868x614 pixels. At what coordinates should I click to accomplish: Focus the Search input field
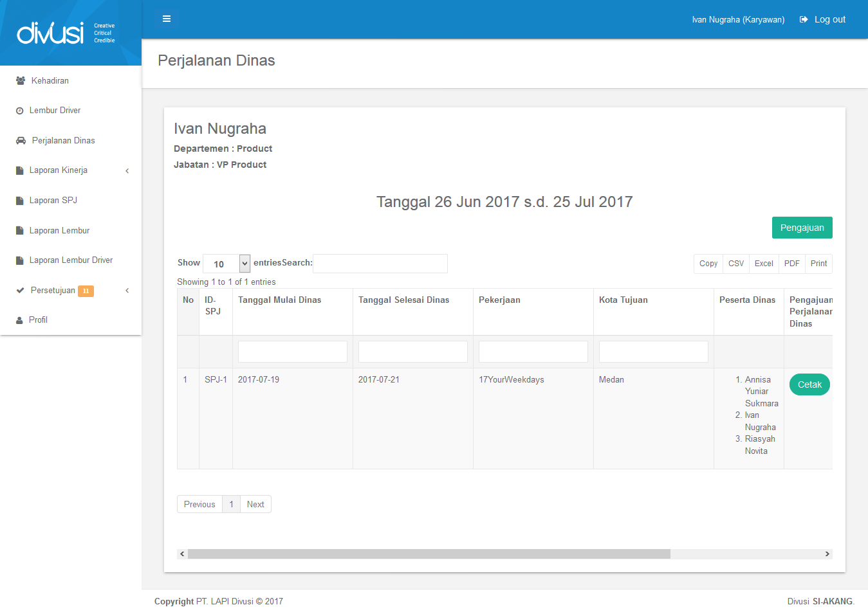coord(380,264)
